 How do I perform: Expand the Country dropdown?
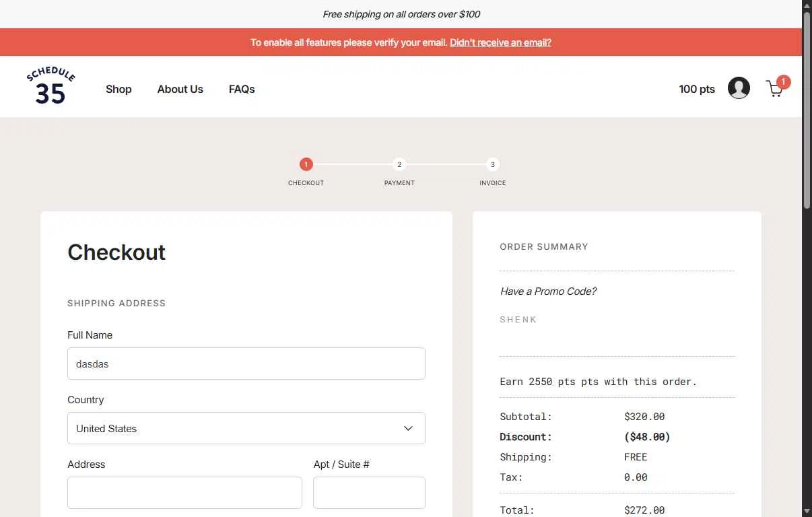point(246,428)
